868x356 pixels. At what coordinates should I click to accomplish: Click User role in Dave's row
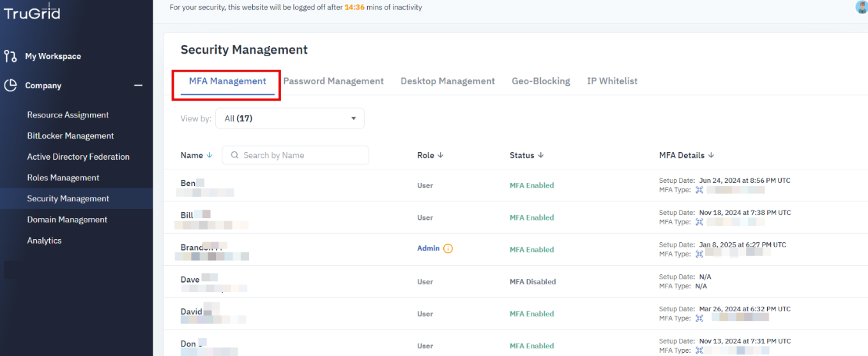point(425,282)
